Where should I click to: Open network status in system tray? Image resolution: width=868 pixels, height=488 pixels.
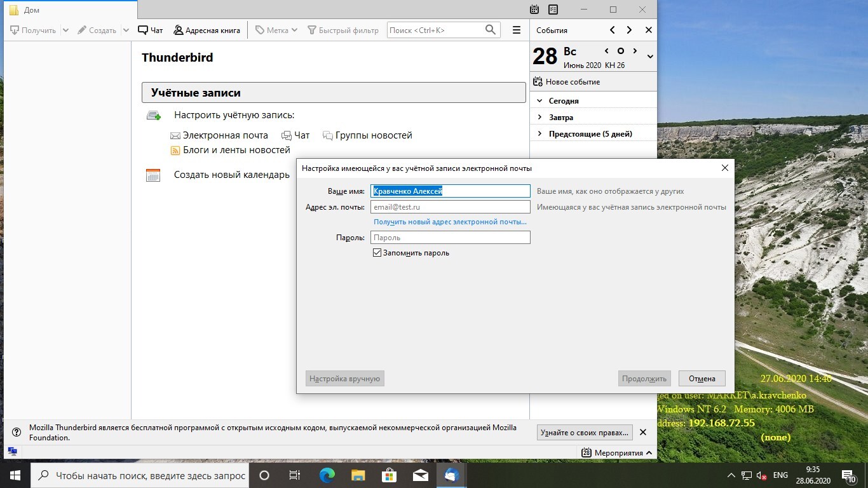click(747, 475)
